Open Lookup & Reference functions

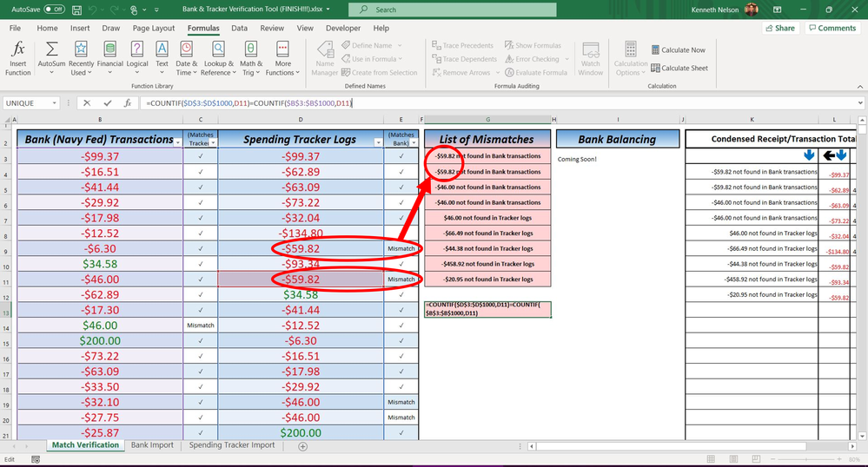[219, 58]
